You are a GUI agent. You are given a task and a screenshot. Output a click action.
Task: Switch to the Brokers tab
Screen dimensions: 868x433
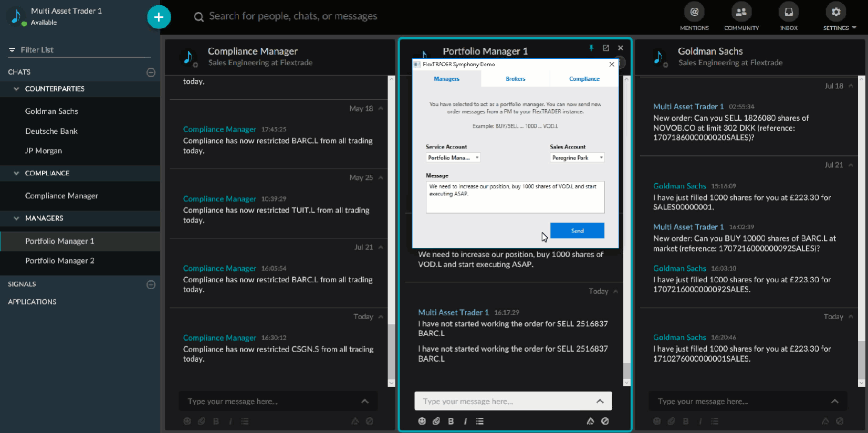point(515,79)
